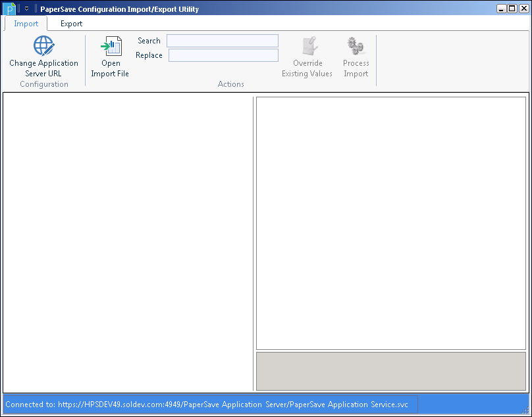The width and height of the screenshot is (532, 417).
Task: Click inside the Search text field
Action: click(x=223, y=41)
